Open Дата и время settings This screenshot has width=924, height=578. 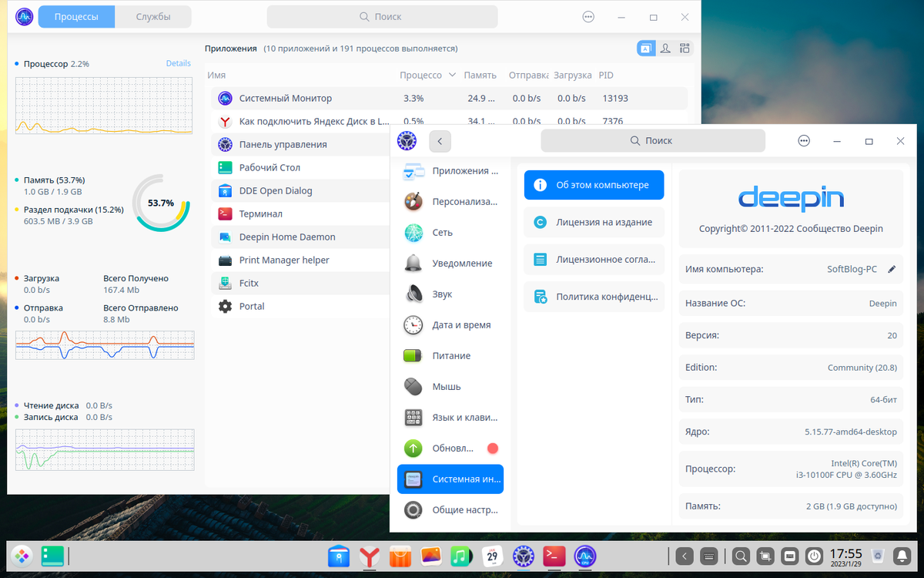tap(450, 324)
